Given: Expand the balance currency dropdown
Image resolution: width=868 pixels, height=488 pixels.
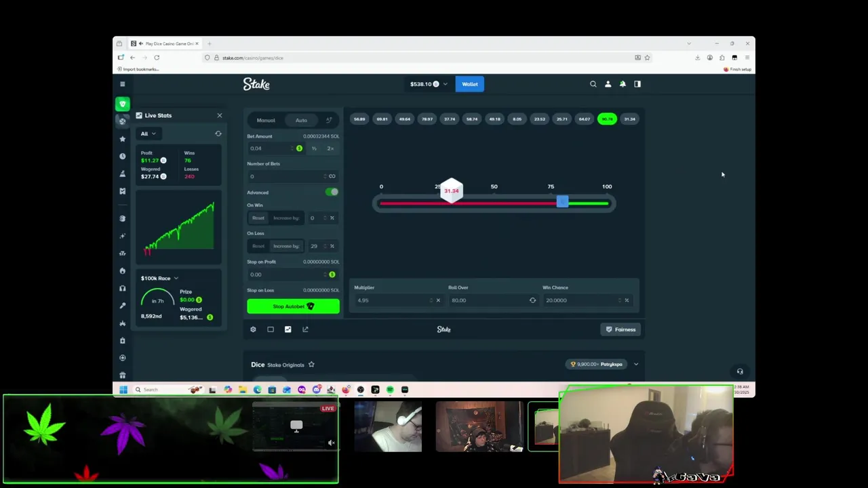Looking at the screenshot, I should tap(445, 84).
